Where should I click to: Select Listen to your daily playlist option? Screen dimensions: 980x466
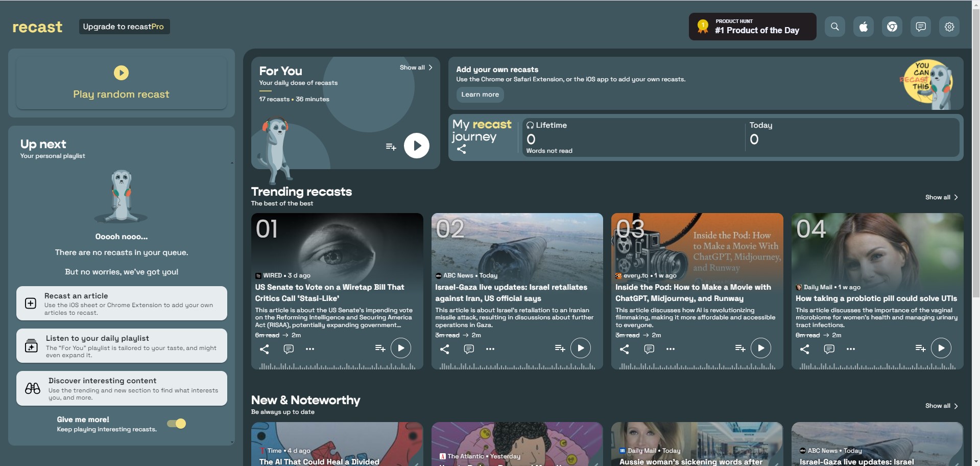(x=122, y=346)
